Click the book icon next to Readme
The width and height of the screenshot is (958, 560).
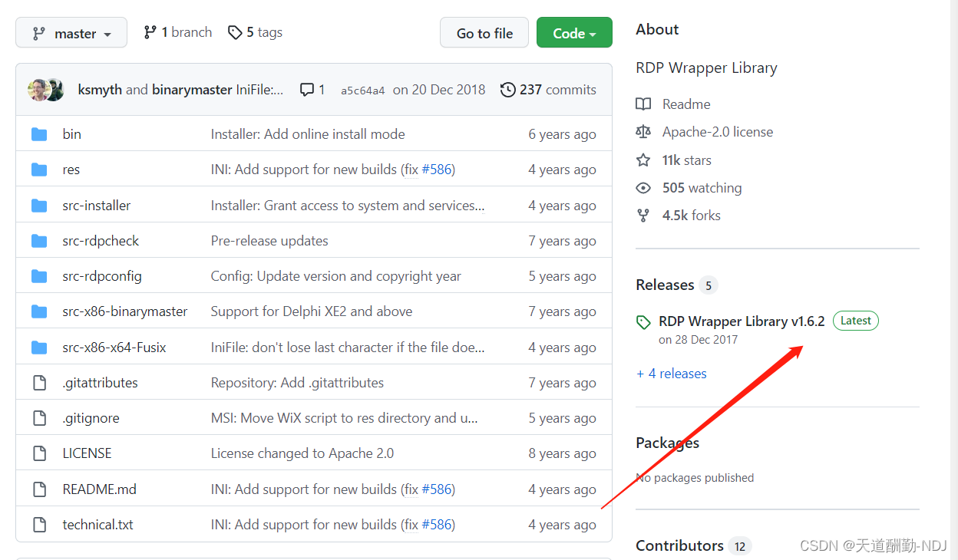coord(643,104)
